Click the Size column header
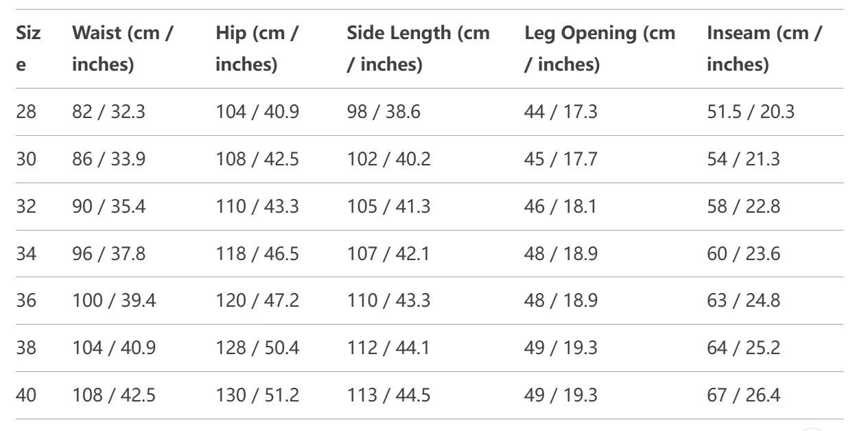The image size is (868, 431). [28, 49]
